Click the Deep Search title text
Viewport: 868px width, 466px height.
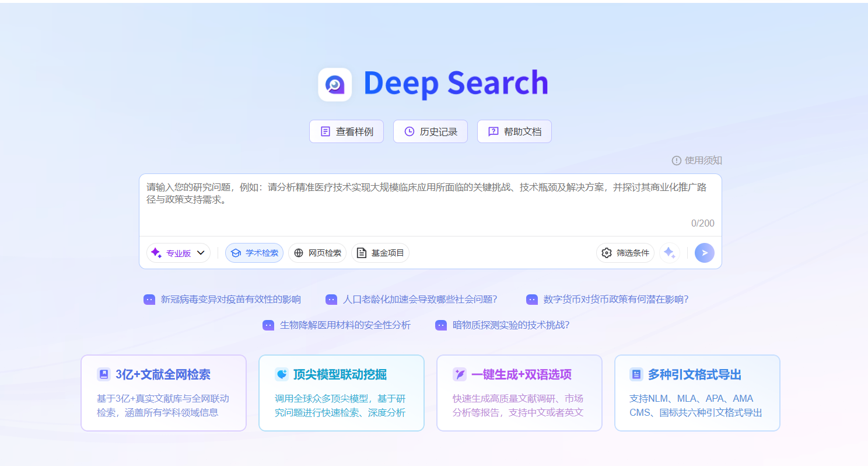(x=456, y=84)
